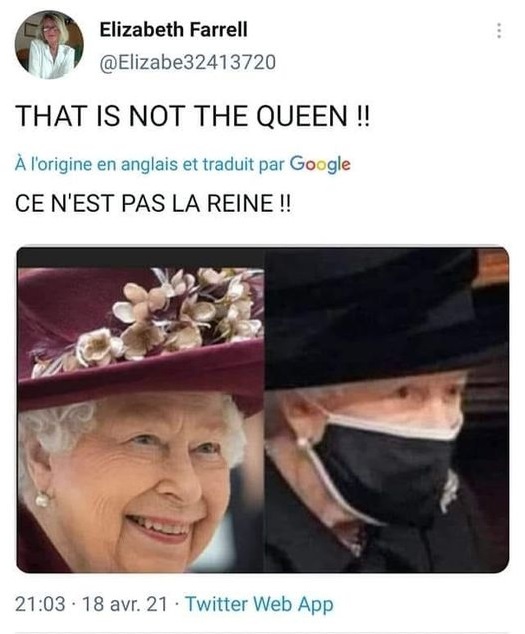Viewport: 525px width, 634px height.
Task: Open the left photo with burgundy hat
Action: point(141,410)
